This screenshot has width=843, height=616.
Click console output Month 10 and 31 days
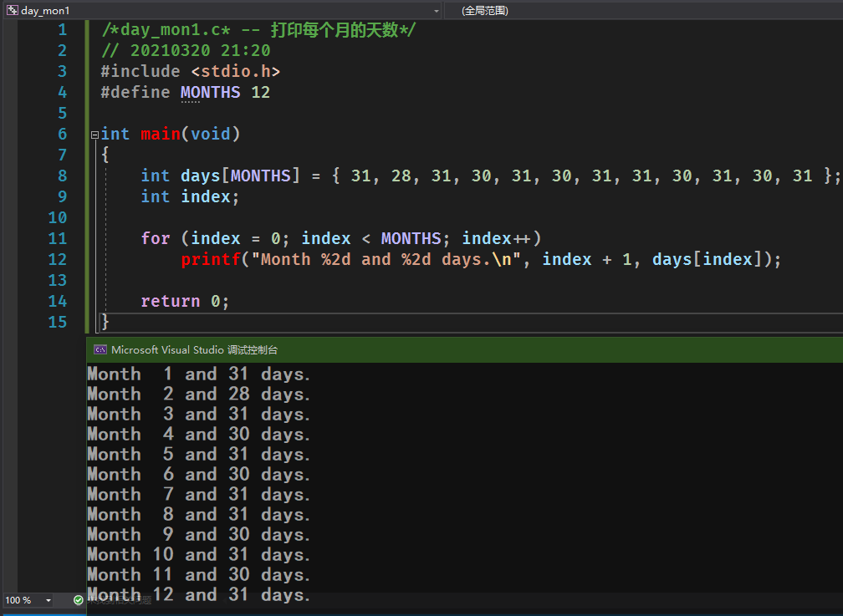pos(199,555)
